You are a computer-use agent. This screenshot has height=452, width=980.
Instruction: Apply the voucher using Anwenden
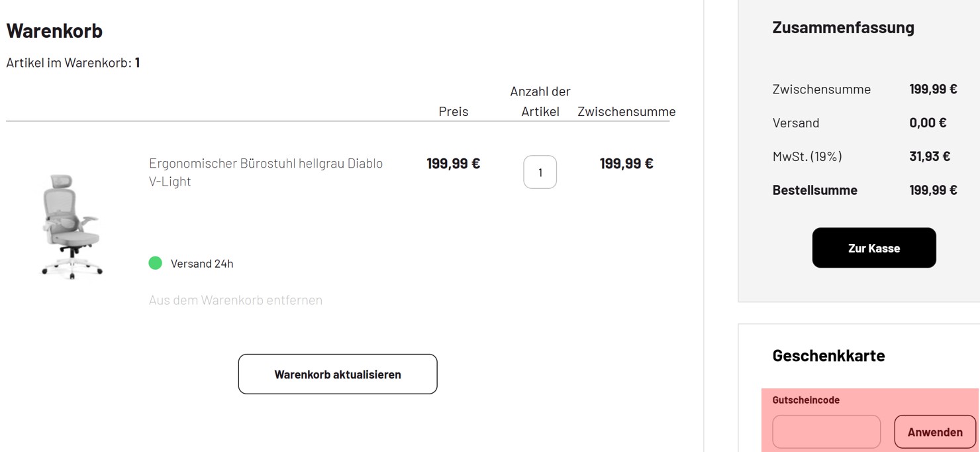[934, 431]
